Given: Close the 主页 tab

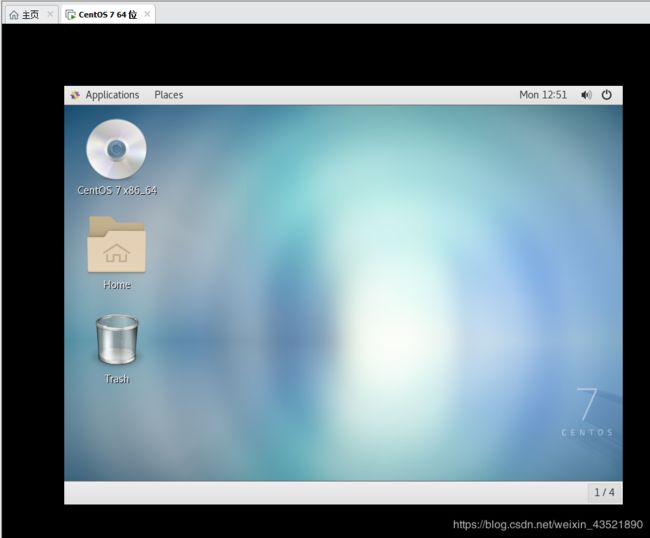Looking at the screenshot, I should tap(50, 15).
